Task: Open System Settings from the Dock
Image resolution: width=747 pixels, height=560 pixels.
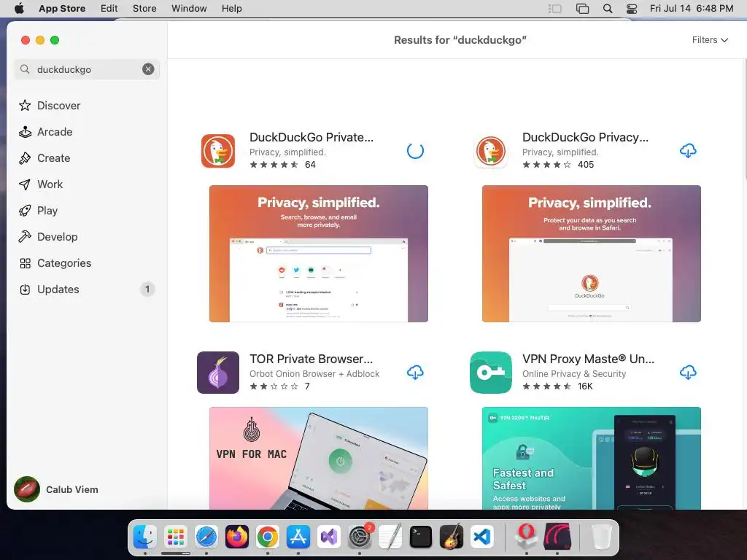Action: click(x=360, y=537)
